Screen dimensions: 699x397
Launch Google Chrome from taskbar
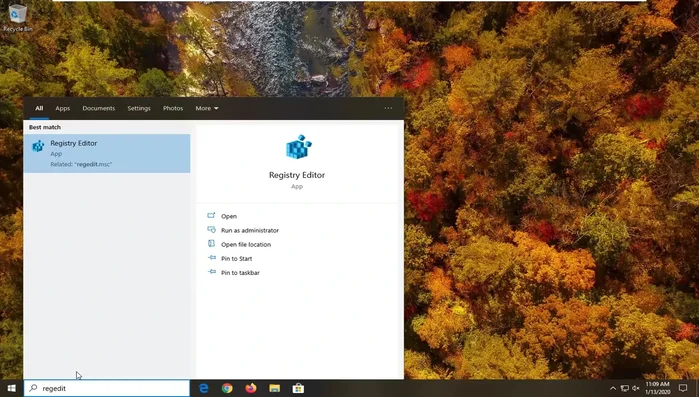click(227, 388)
